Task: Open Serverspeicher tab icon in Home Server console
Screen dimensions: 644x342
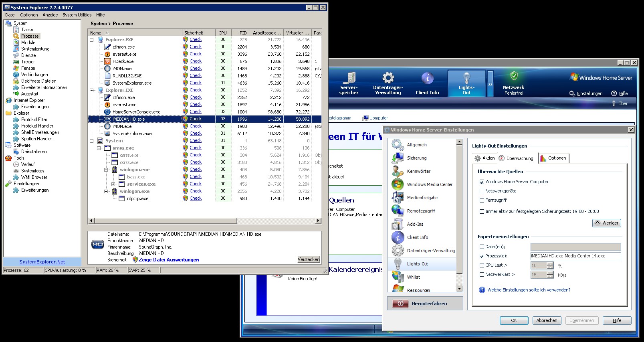Action: point(349,78)
